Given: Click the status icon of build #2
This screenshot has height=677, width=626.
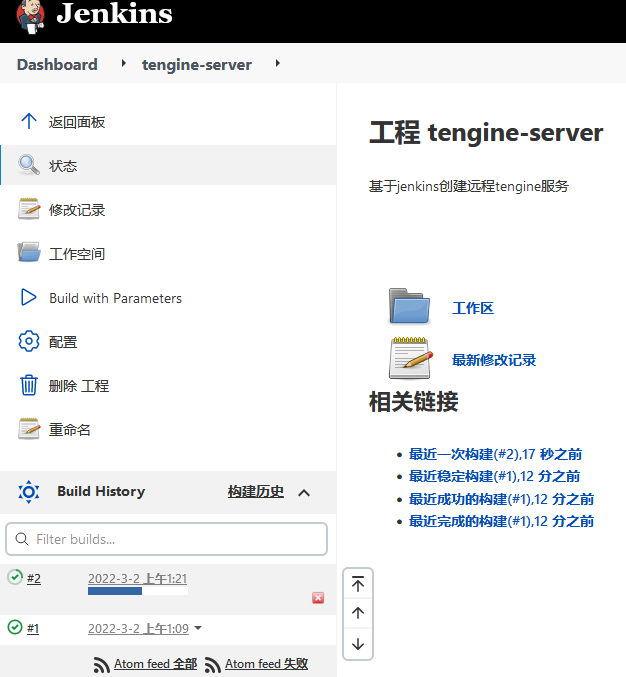Looking at the screenshot, I should point(15,577).
